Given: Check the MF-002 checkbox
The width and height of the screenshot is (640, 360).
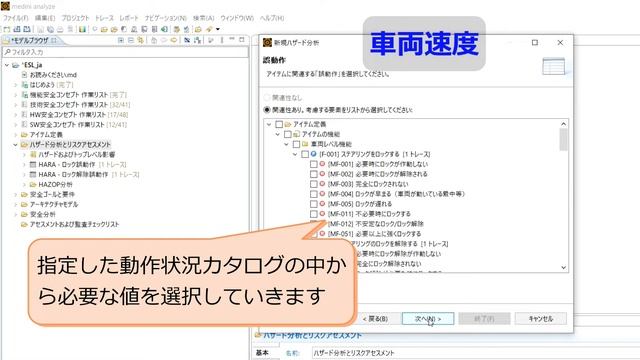Looking at the screenshot, I should point(313,174).
